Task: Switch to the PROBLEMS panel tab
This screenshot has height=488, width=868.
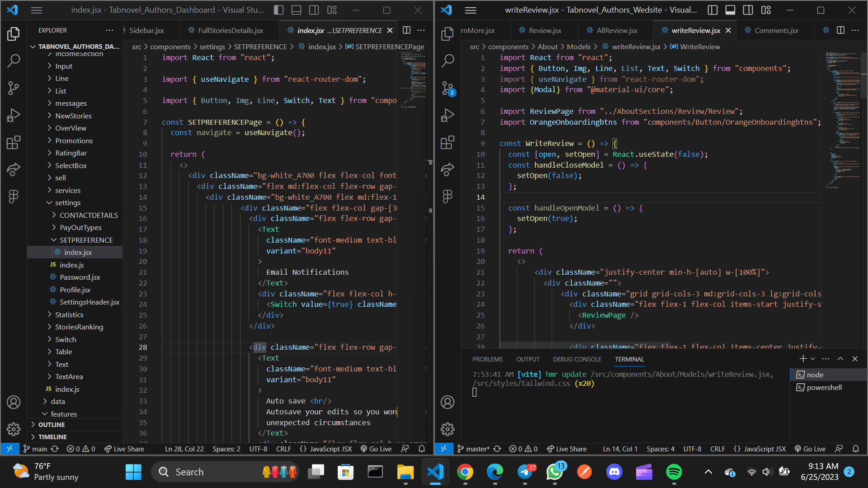Action: 487,359
